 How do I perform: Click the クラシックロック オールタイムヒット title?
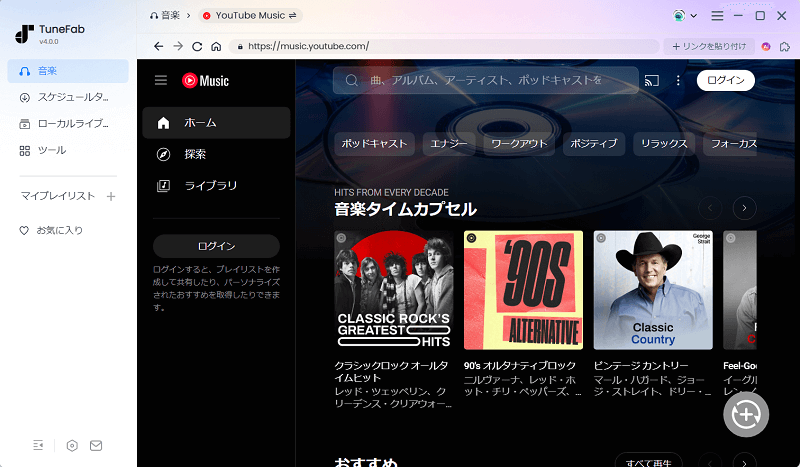coord(391,372)
